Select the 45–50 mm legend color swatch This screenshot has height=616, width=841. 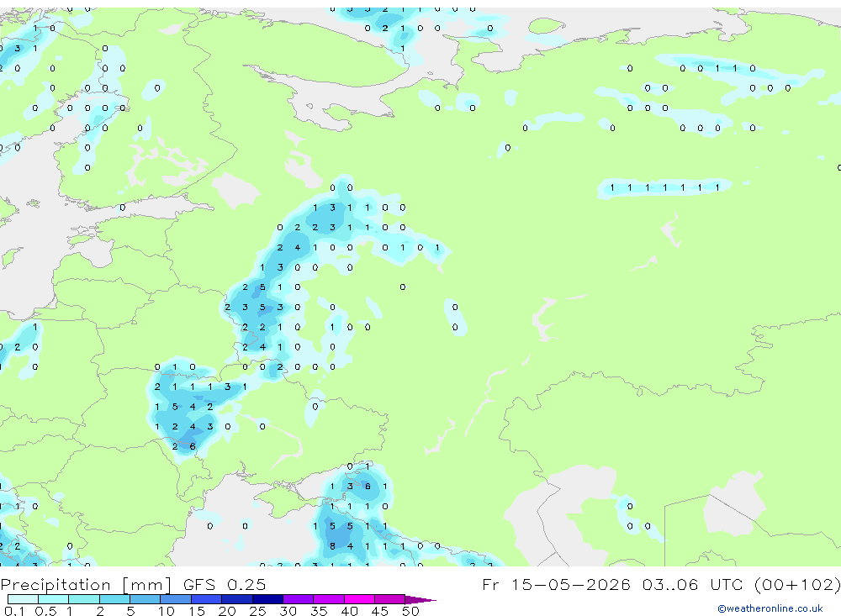pos(390,599)
